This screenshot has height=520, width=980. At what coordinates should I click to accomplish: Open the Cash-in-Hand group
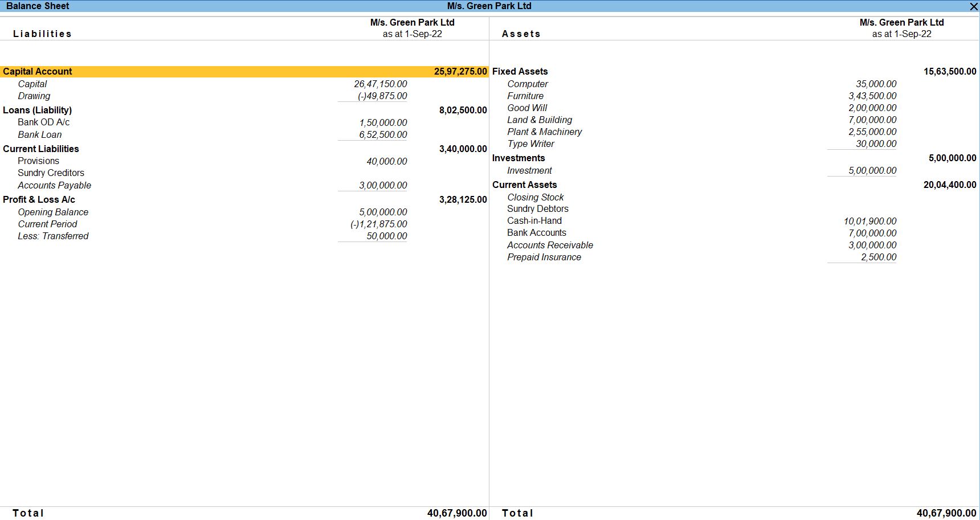point(534,221)
